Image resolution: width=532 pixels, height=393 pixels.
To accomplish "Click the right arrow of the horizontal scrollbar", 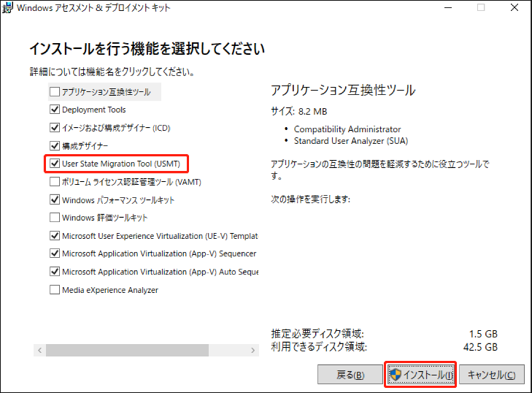I will click(x=252, y=350).
